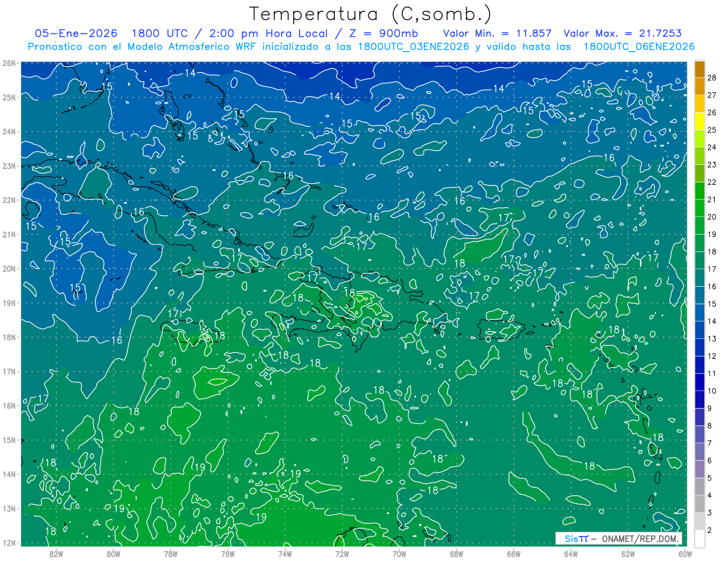Click the 12N latitude label
728x562 pixels.
pos(9,543)
